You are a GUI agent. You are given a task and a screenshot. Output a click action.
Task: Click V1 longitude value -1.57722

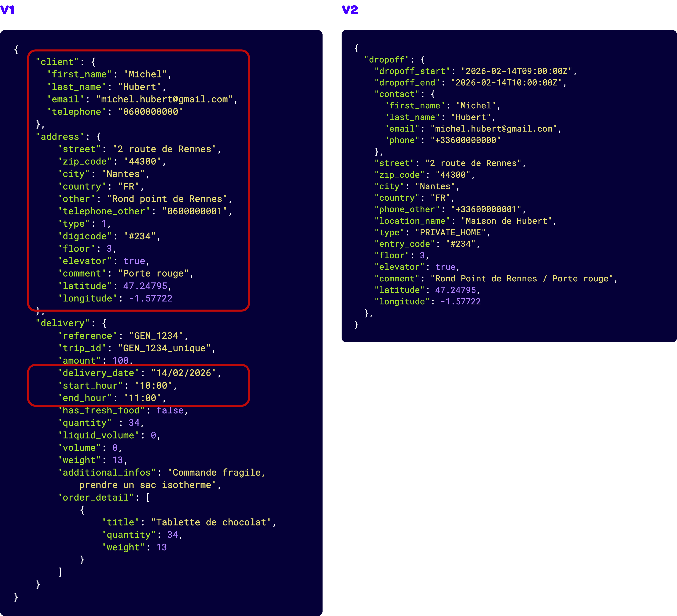click(150, 298)
